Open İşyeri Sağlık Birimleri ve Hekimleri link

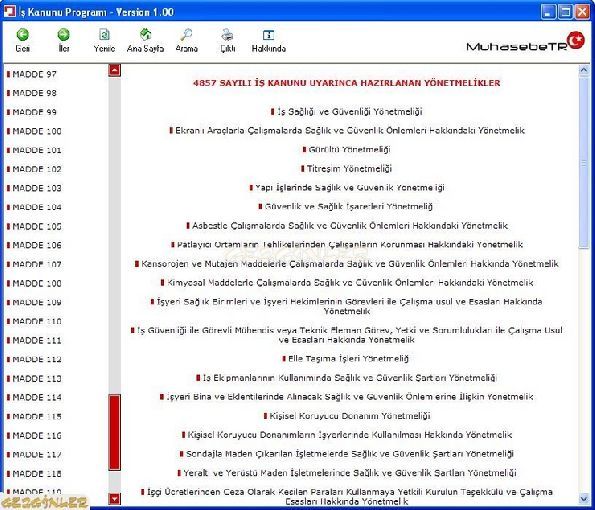(x=349, y=307)
